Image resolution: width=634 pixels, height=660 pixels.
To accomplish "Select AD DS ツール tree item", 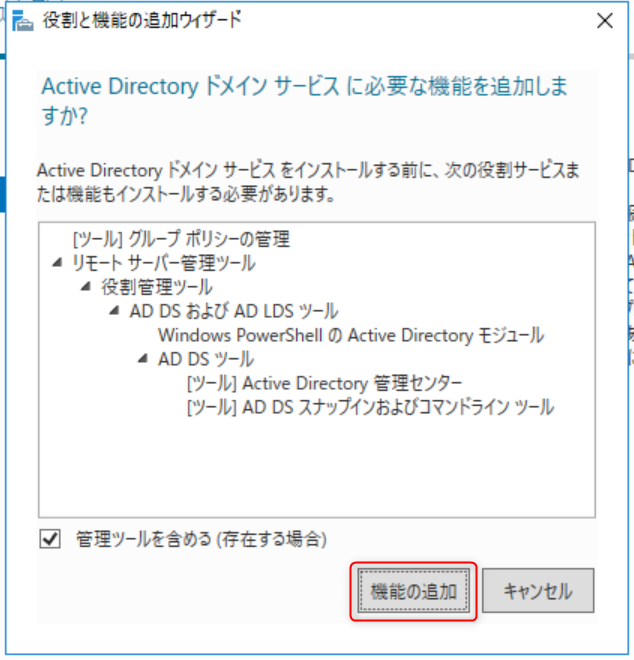I will 206,359.
